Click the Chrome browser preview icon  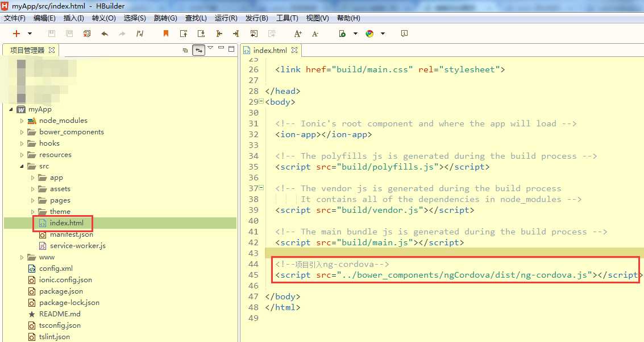coord(369,34)
